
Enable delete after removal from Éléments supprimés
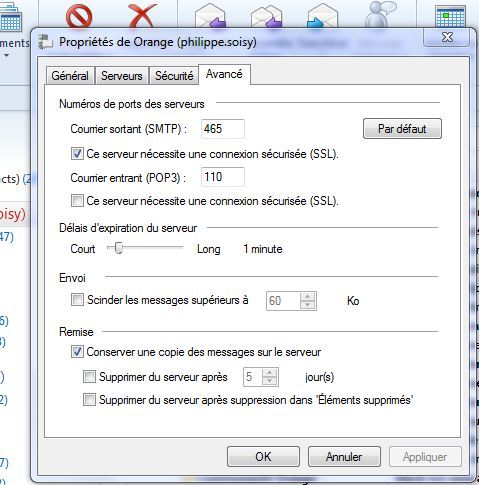89,399
